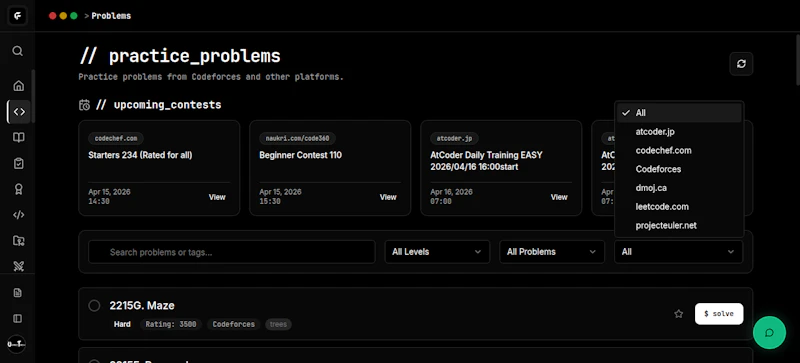Expand the All Levels dropdown
The image size is (800, 363).
tap(437, 252)
